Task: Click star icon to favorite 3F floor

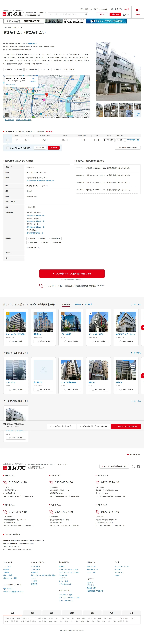Action: coord(118,140)
